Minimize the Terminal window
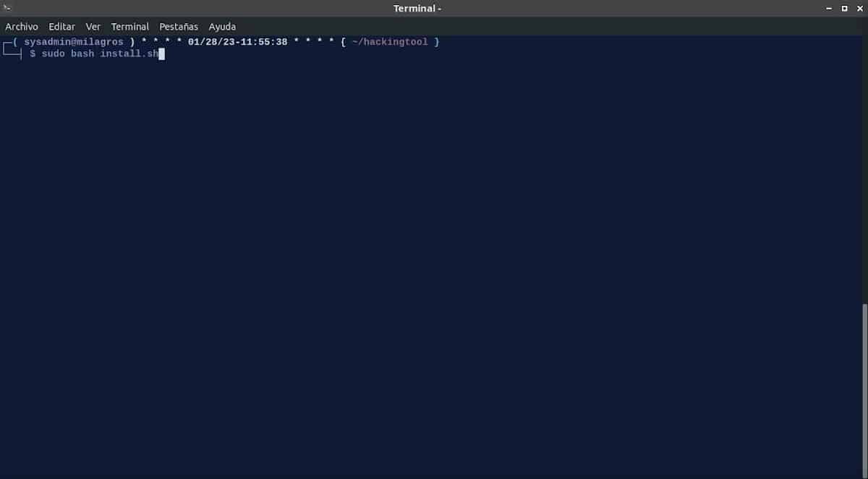Viewport: 868px width, 479px height. 829,8
